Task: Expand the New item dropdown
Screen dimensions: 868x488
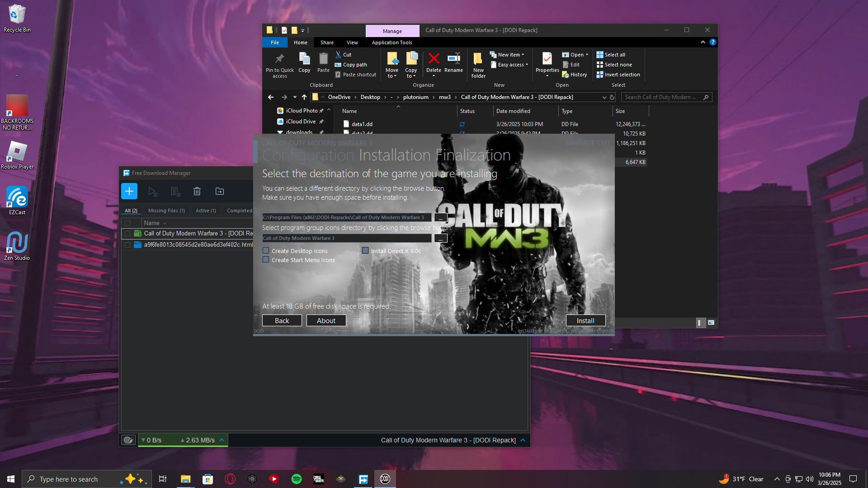Action: tap(511, 55)
